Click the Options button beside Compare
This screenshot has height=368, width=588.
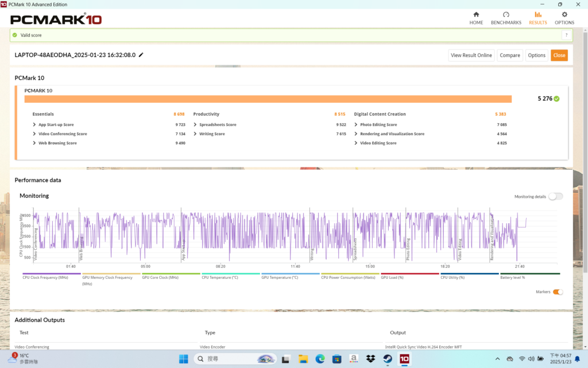point(536,55)
